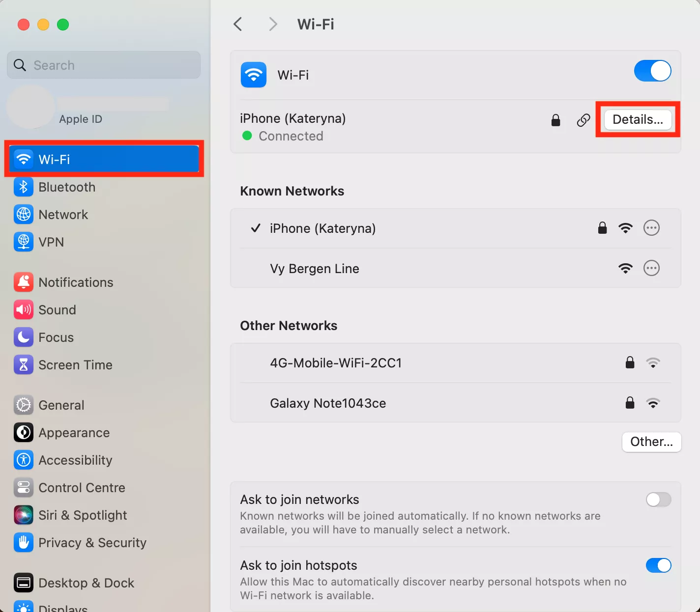Open Privacy & Security hand icon
Image resolution: width=700 pixels, height=612 pixels.
click(x=23, y=543)
